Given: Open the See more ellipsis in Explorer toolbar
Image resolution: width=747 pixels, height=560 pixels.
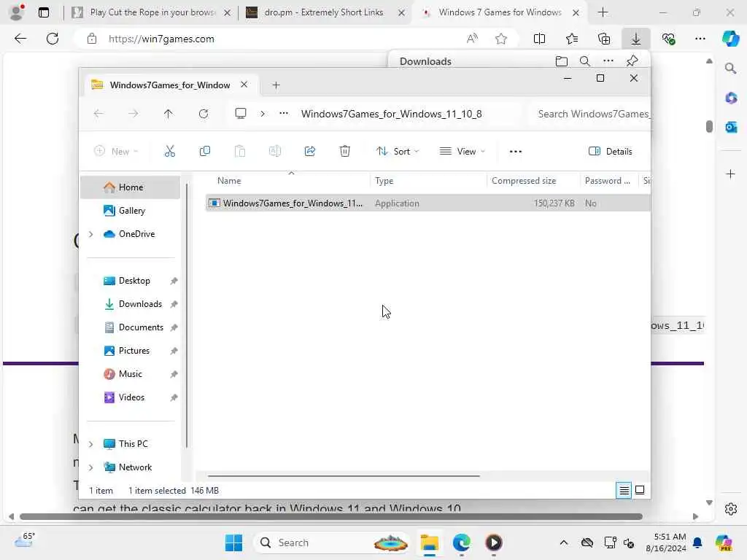Looking at the screenshot, I should click(x=516, y=152).
